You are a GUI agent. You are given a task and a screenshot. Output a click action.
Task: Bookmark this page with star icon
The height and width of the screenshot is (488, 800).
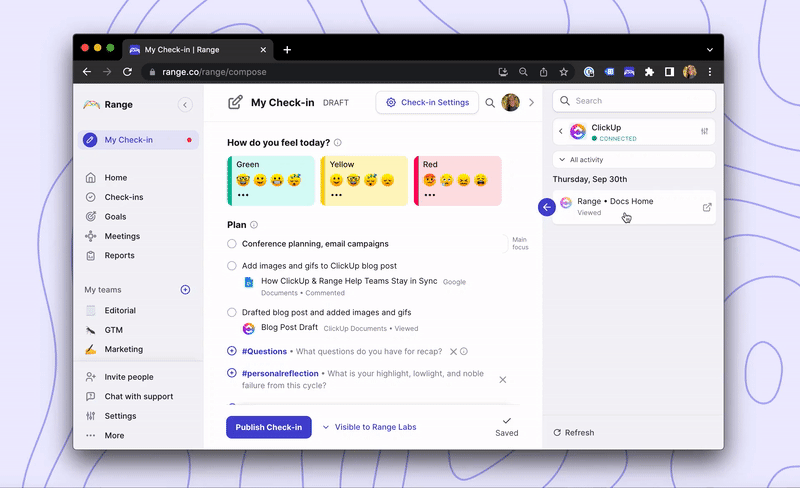coord(563,72)
